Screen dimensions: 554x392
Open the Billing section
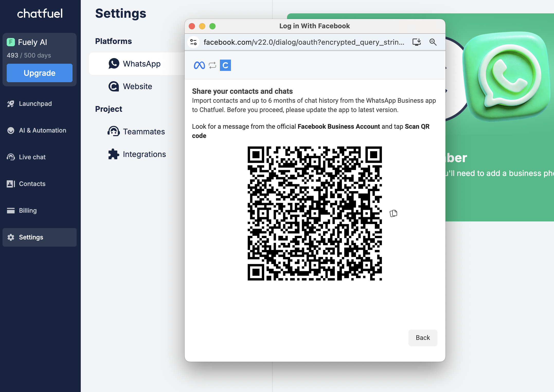[x=28, y=210]
